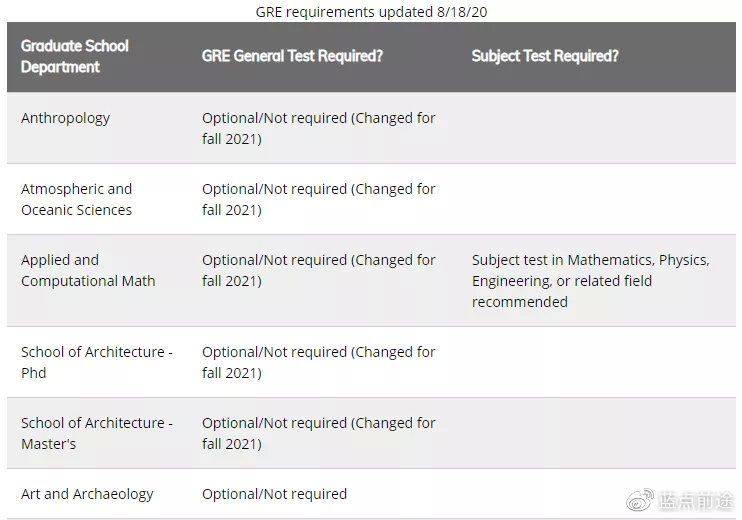Select 'Applied and Computational Math' cell

(x=88, y=270)
